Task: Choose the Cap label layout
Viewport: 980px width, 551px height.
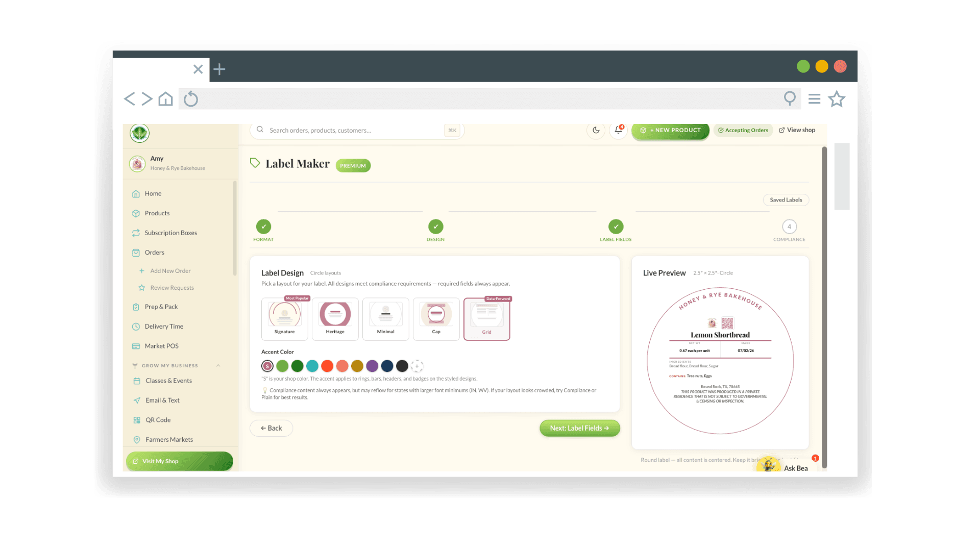Action: click(436, 319)
